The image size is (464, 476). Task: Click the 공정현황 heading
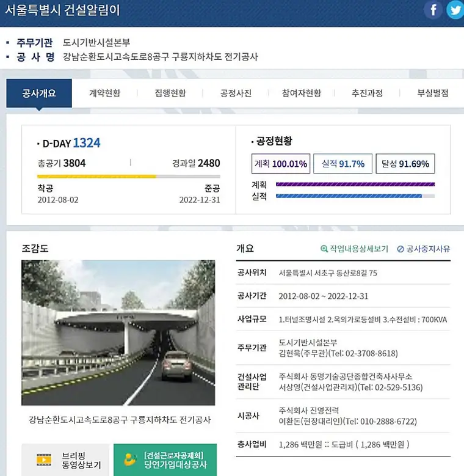[274, 141]
